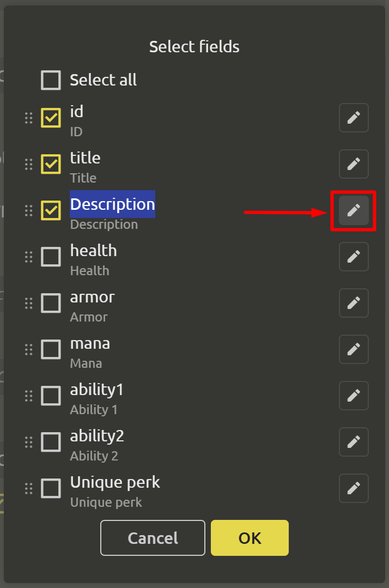The width and height of the screenshot is (389, 588).
Task: Enable the health field checkbox
Action: pos(51,257)
